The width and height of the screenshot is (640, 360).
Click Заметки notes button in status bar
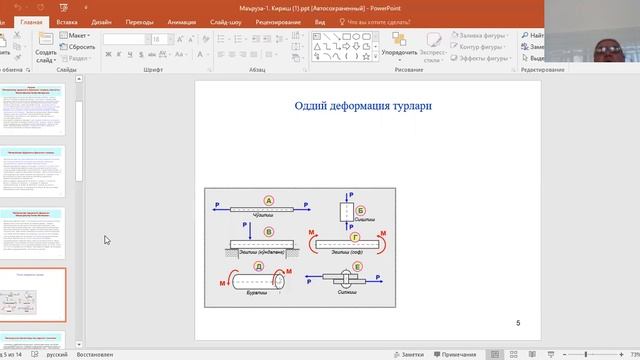point(409,354)
